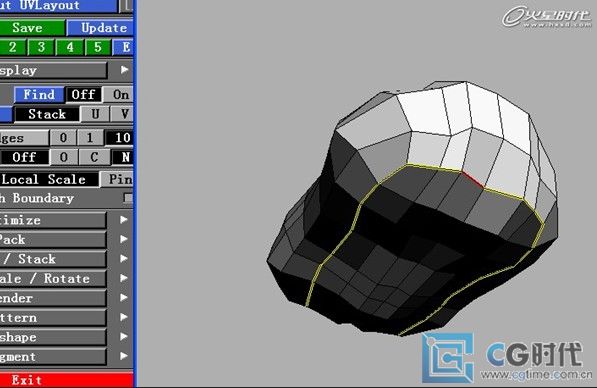Set the Find row option to Off

83,94
